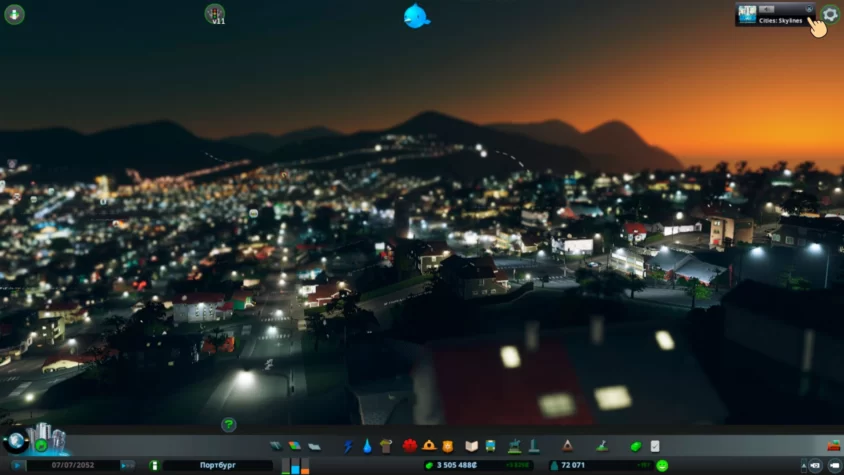Open settings gear at top right
Image resolution: width=844 pixels, height=475 pixels.
[831, 15]
